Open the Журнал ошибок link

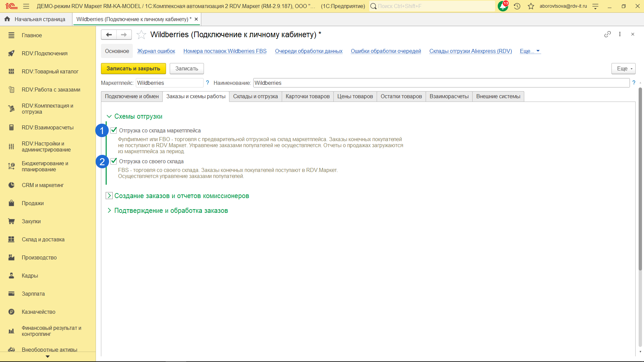(156, 51)
